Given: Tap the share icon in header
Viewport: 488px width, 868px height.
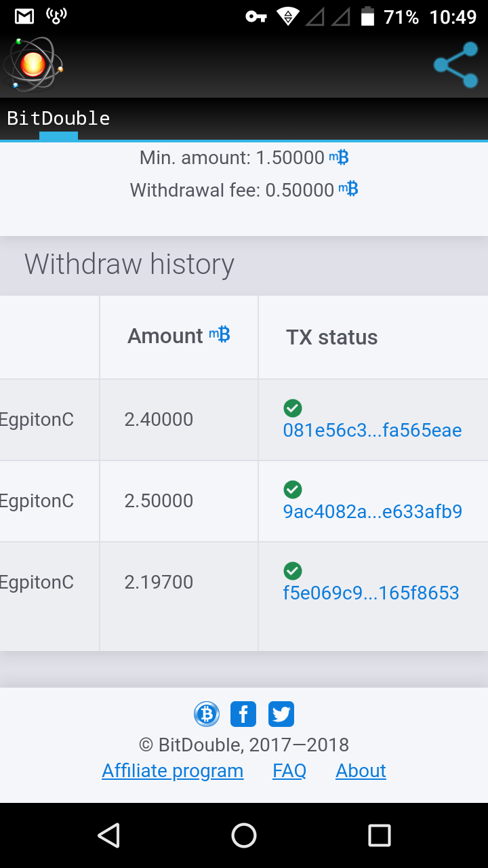Looking at the screenshot, I should (x=456, y=65).
